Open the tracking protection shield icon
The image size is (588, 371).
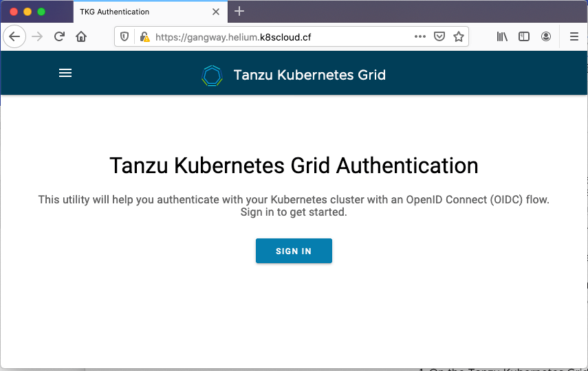click(x=124, y=36)
